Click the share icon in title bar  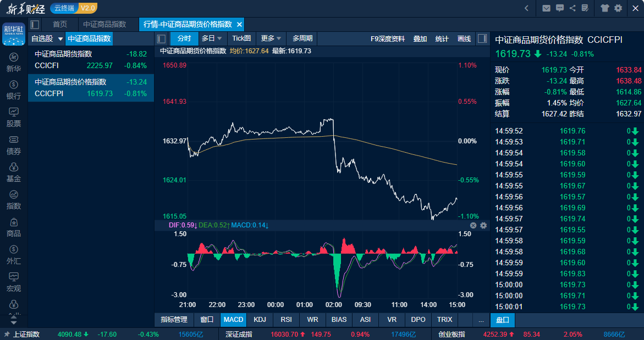click(x=573, y=8)
